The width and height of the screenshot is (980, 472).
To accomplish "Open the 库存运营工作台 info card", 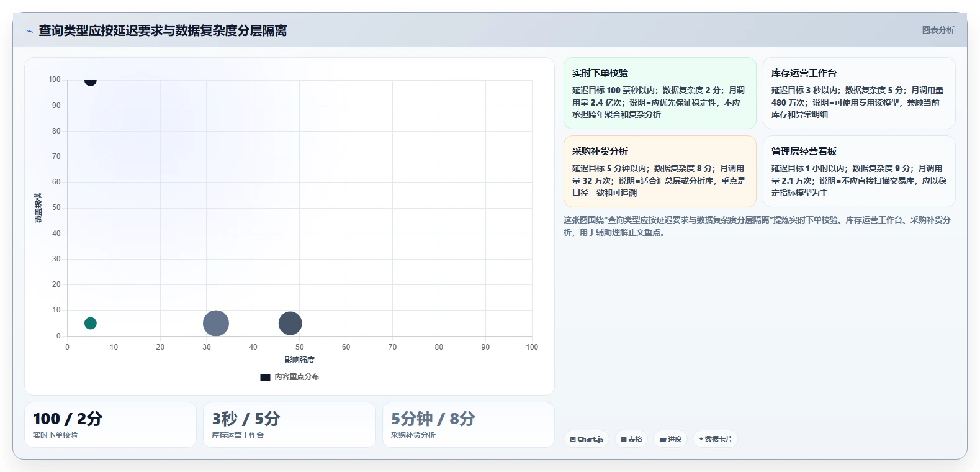I will pyautogui.click(x=859, y=93).
